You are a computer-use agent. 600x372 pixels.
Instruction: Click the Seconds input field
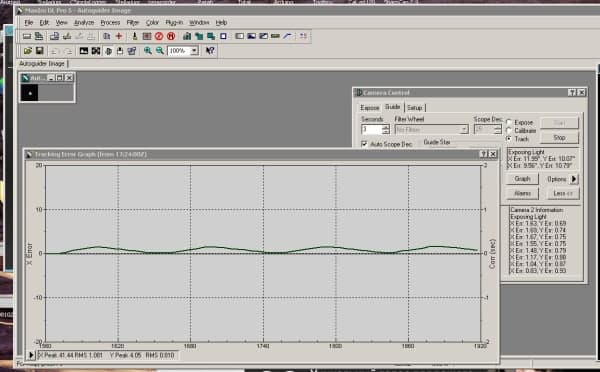372,130
